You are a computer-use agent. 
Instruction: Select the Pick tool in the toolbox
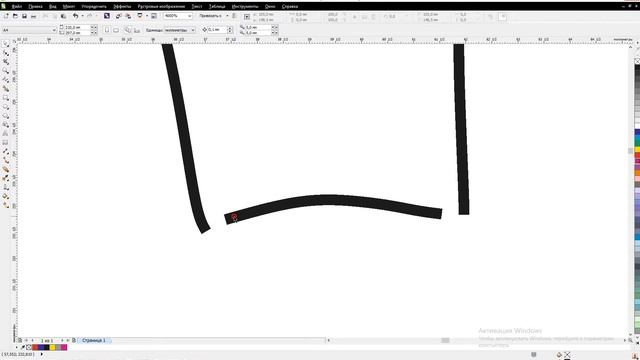point(6,44)
